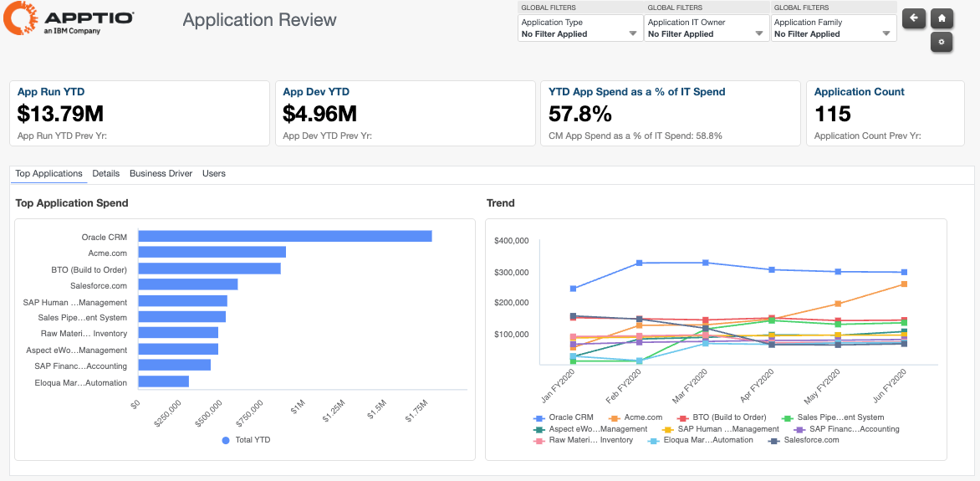Select the Sales Pipe...ent System bar
This screenshot has width=980, height=481.
click(182, 316)
